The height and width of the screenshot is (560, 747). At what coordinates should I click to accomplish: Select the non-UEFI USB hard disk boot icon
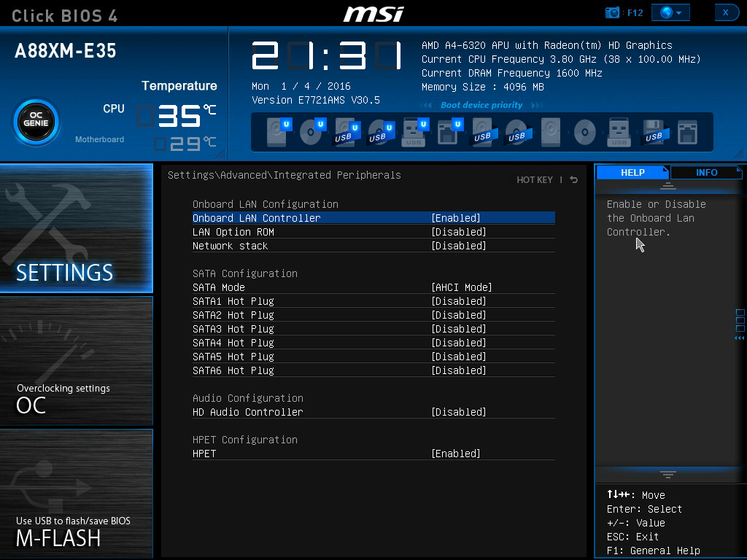click(484, 132)
